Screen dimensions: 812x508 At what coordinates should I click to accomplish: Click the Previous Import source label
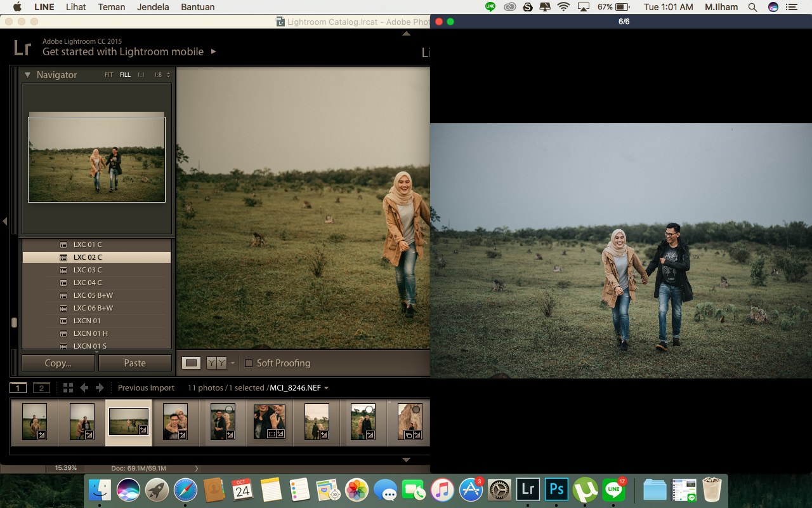click(x=146, y=388)
